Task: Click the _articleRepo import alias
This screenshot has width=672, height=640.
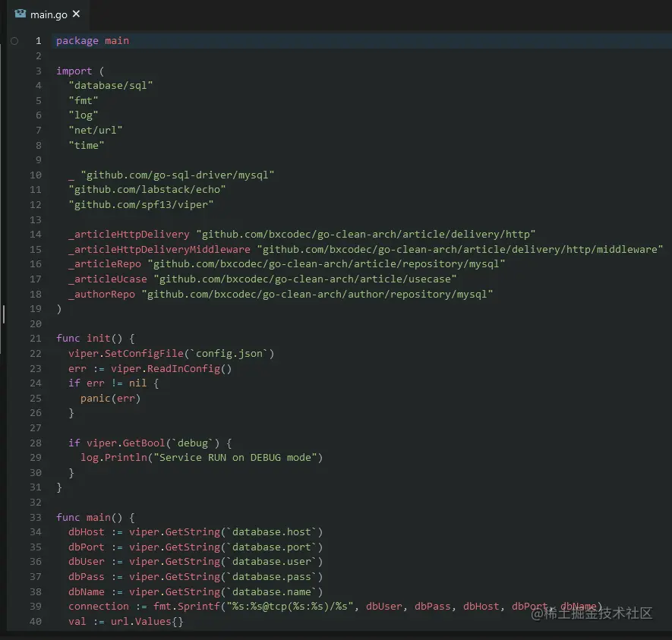Action: click(105, 264)
